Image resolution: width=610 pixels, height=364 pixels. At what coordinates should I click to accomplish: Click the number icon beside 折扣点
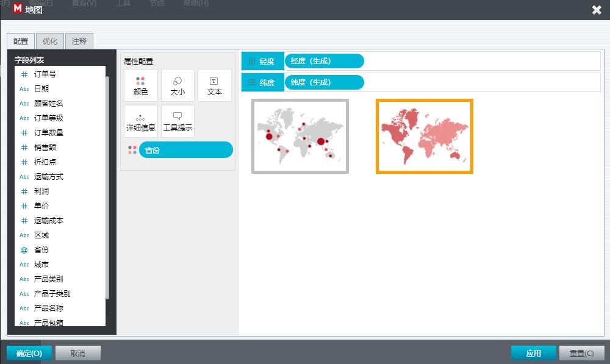tap(24, 162)
